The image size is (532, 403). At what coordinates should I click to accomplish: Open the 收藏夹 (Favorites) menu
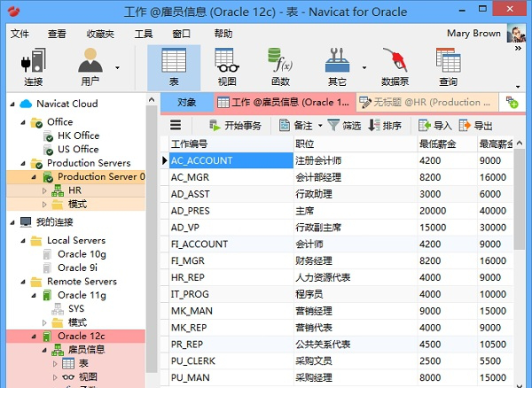100,34
